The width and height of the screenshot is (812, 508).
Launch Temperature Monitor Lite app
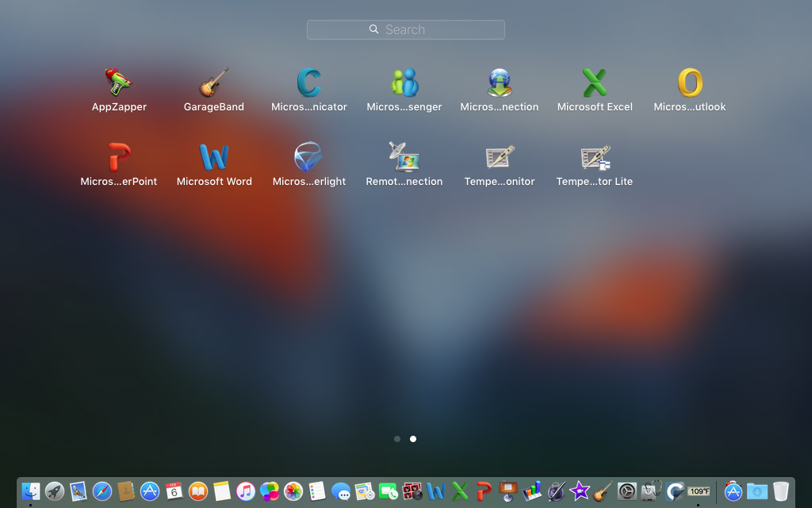point(595,157)
